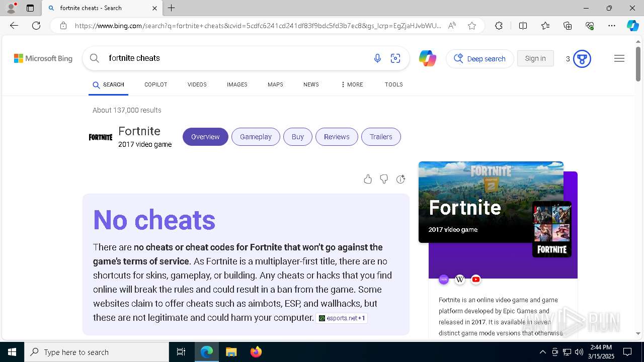This screenshot has height=362, width=644.
Task: Open the Bing Copilot colorful icon
Action: coord(428,58)
